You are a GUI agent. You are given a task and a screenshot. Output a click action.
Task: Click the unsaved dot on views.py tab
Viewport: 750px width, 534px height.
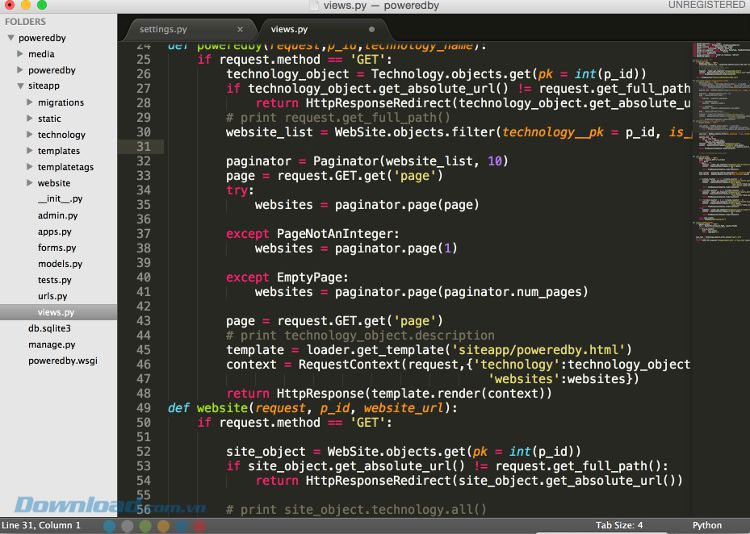[372, 29]
